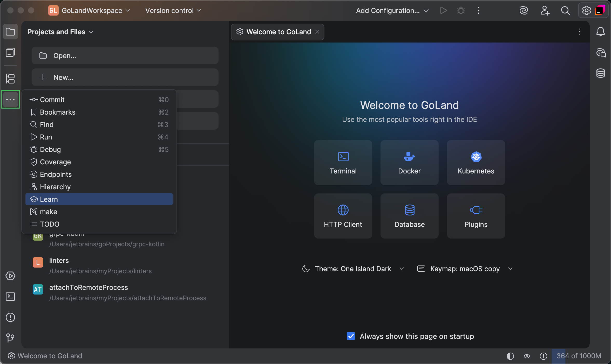This screenshot has height=364, width=611.
Task: Click the Kubernetes tile
Action: click(476, 163)
